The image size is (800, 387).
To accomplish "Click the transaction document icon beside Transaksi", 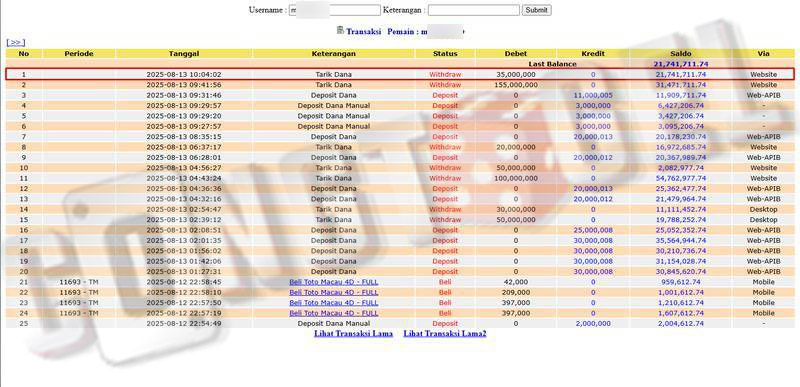I will 340,30.
